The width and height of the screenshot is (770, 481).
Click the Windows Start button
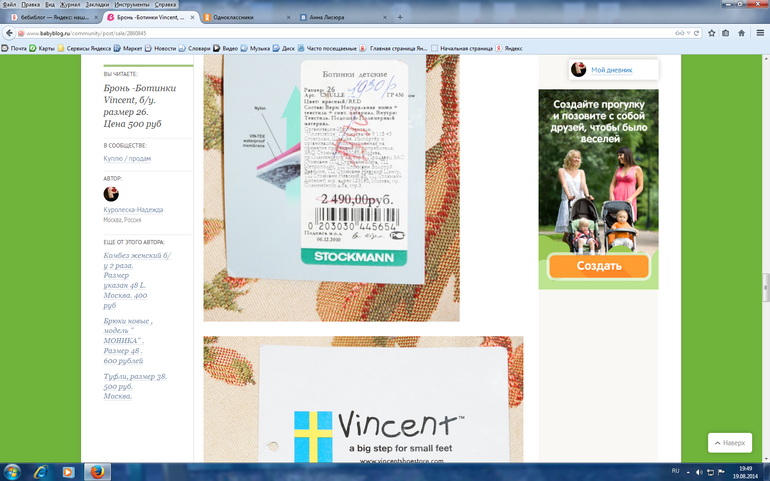[13, 471]
